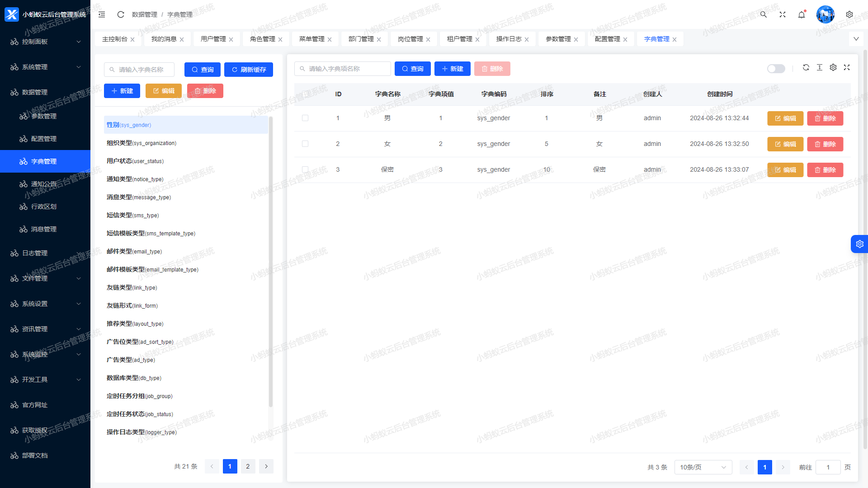The image size is (868, 488).
Task: Click the page reload icon in header
Action: coord(121,14)
